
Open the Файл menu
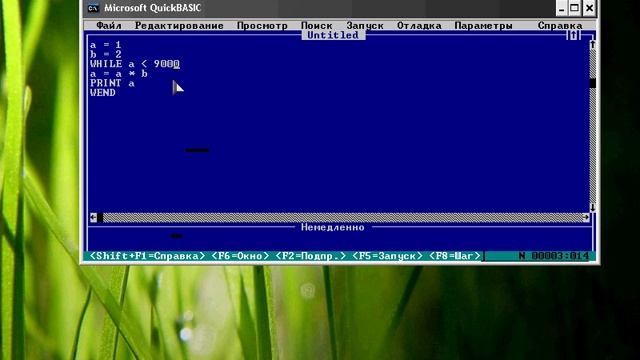tap(109, 26)
